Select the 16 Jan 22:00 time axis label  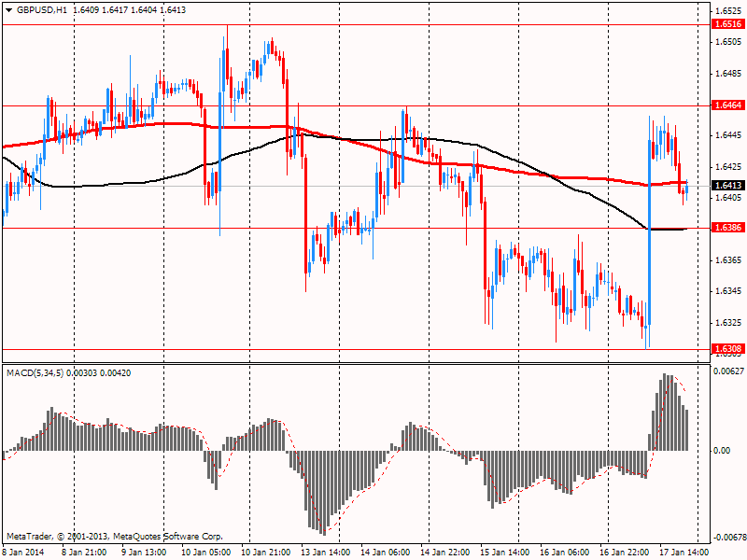[x=624, y=553]
